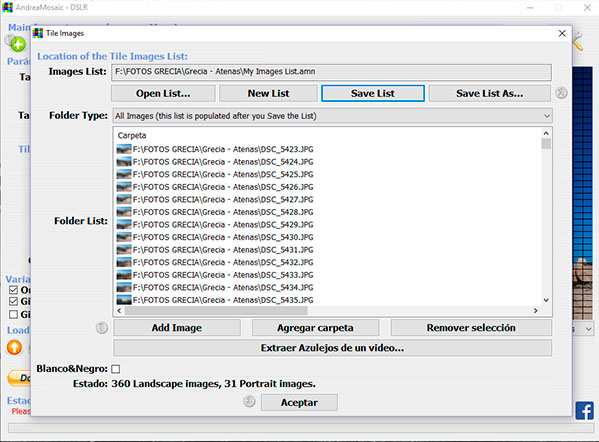Toggle the unchecked checkbox in main window
599x442 pixels.
[x=13, y=314]
